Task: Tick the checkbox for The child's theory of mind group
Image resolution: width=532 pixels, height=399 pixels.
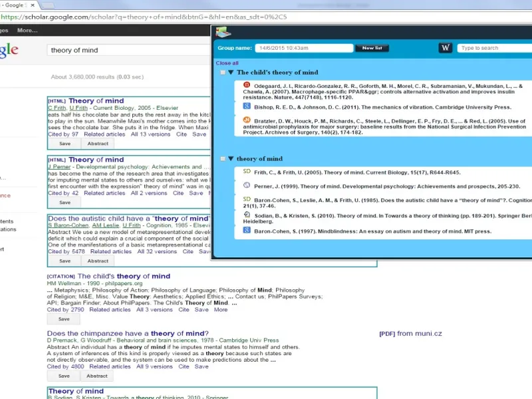Action: click(223, 72)
